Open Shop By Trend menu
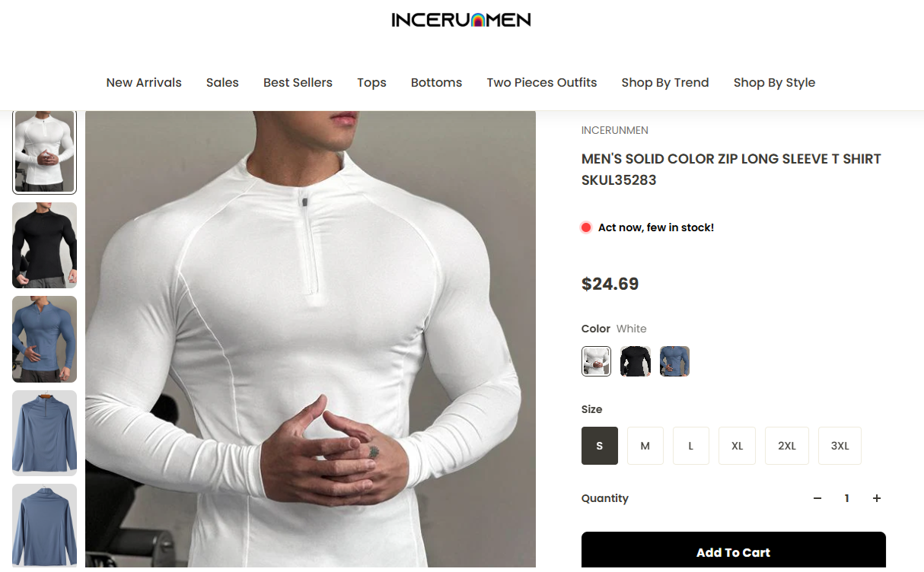This screenshot has width=924, height=572. 665,82
